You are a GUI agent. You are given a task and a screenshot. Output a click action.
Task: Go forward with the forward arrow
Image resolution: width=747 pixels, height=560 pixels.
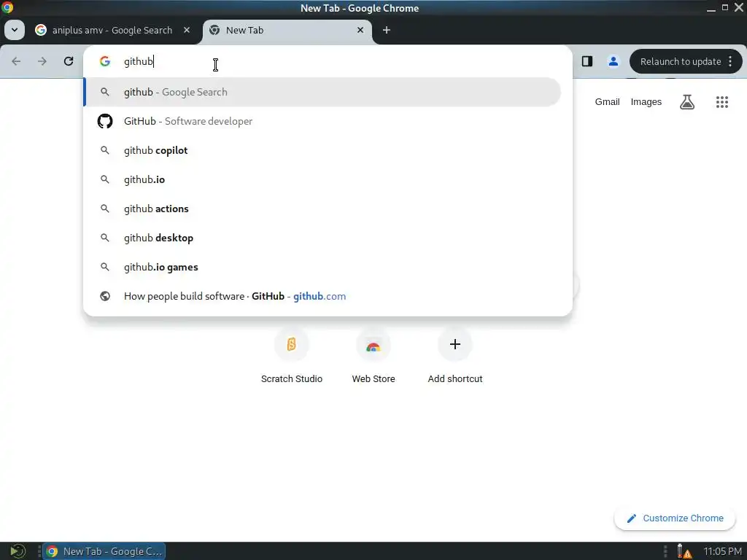coord(42,61)
